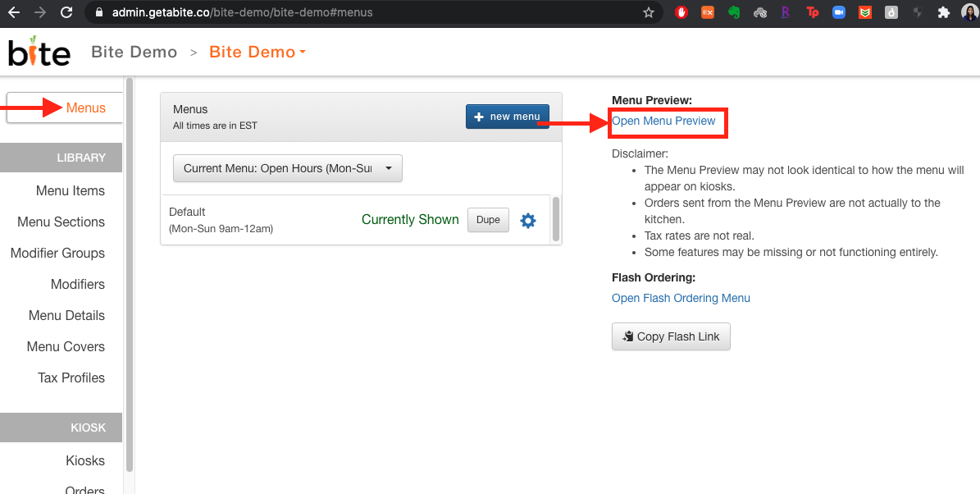Click the AdBlock extension icon
This screenshot has width=980, height=494.
681,12
